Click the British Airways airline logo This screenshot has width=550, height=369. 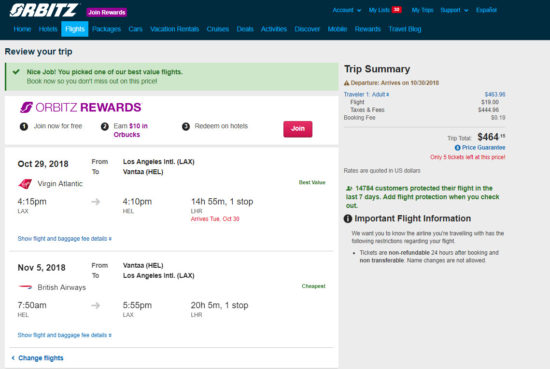tap(25, 287)
